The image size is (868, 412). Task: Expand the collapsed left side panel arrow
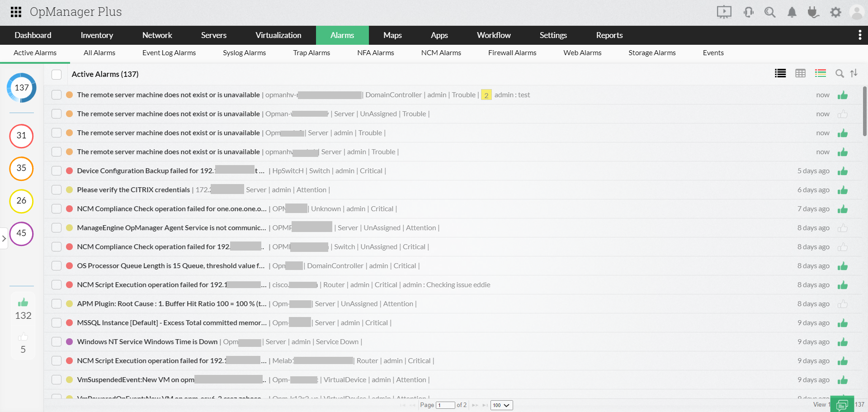pyautogui.click(x=4, y=238)
